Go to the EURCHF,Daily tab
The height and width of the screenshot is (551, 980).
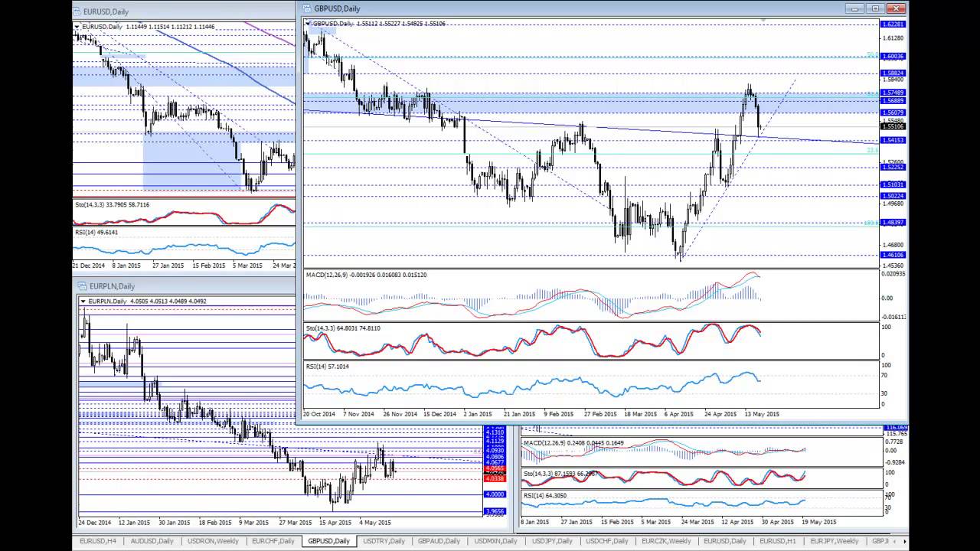273,541
